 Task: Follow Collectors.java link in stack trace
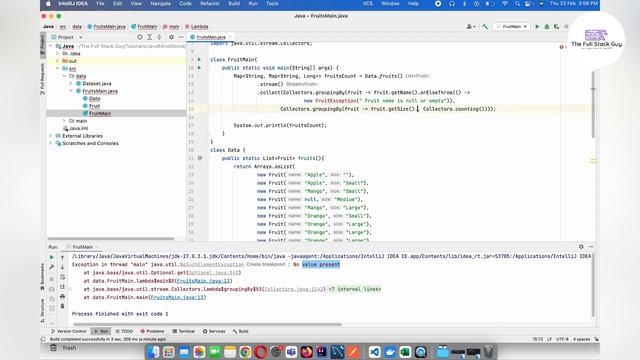point(294,289)
